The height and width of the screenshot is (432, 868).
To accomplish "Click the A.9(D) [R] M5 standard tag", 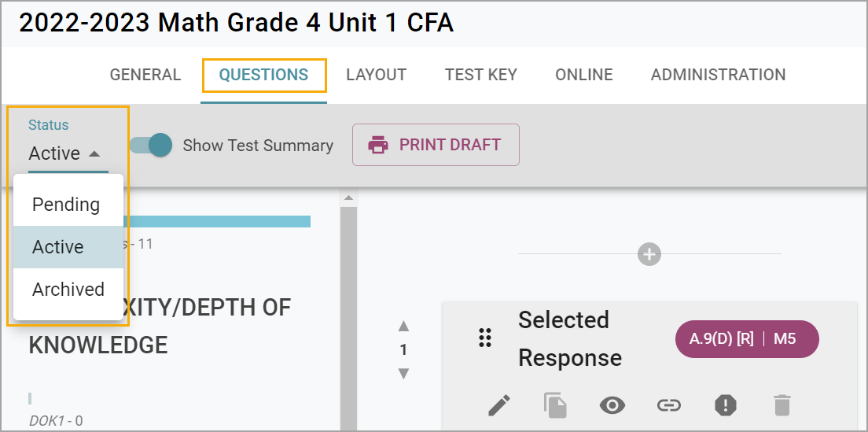I will (x=747, y=339).
